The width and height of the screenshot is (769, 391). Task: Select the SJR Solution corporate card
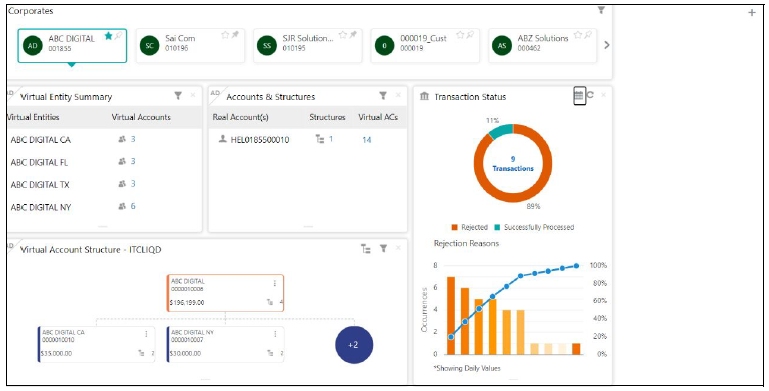point(308,46)
